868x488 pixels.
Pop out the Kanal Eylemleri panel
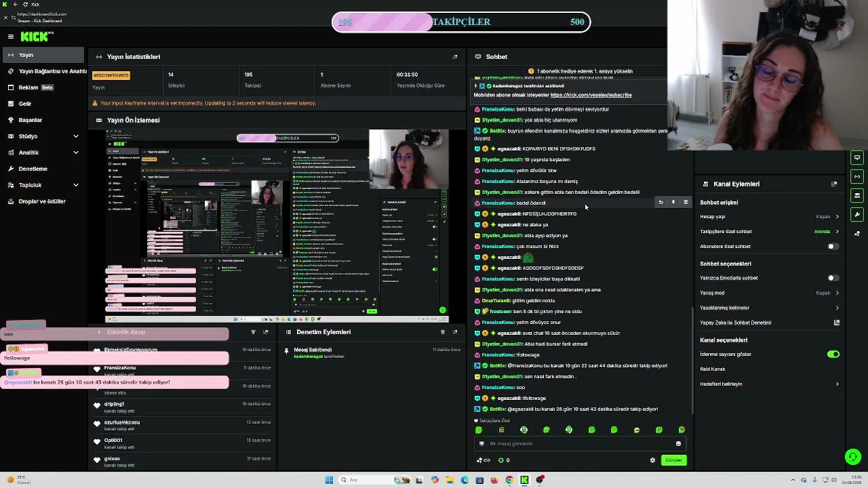pyautogui.click(x=834, y=184)
